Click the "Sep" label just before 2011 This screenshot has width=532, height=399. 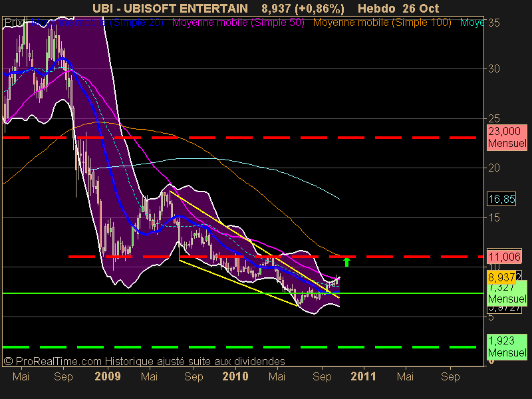pos(322,376)
